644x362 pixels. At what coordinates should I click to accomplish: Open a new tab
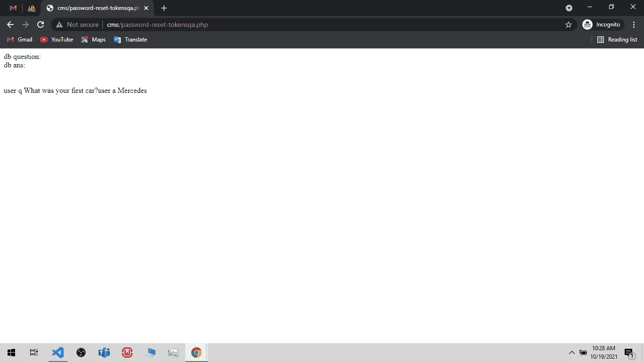pyautogui.click(x=164, y=8)
